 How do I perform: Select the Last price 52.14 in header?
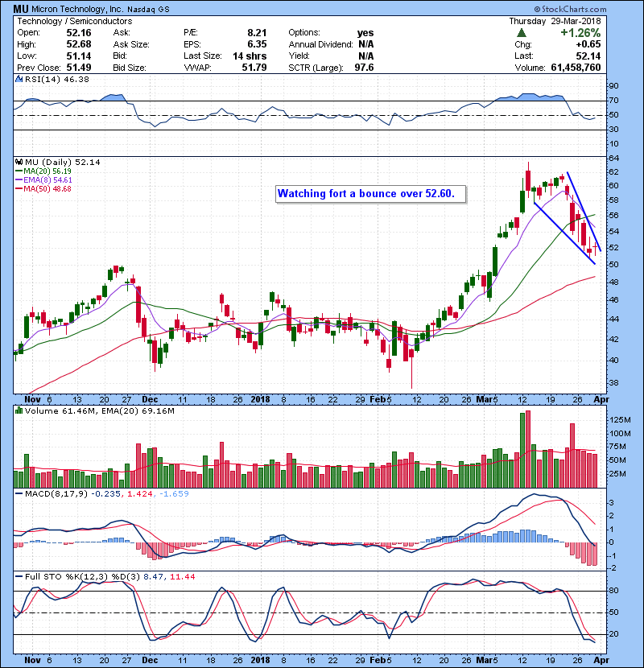click(x=588, y=56)
